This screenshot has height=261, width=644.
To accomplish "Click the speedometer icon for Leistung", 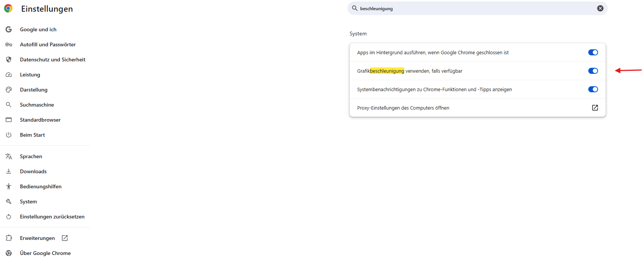I will (x=9, y=75).
